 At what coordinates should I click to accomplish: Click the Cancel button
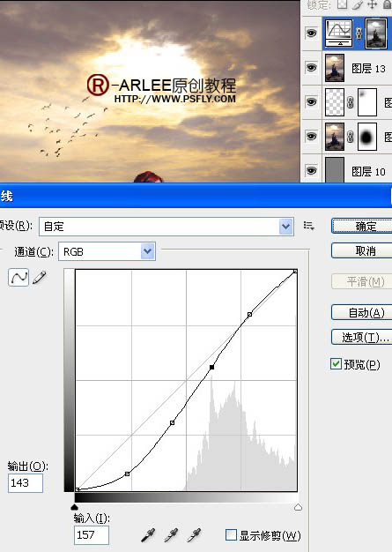362,250
